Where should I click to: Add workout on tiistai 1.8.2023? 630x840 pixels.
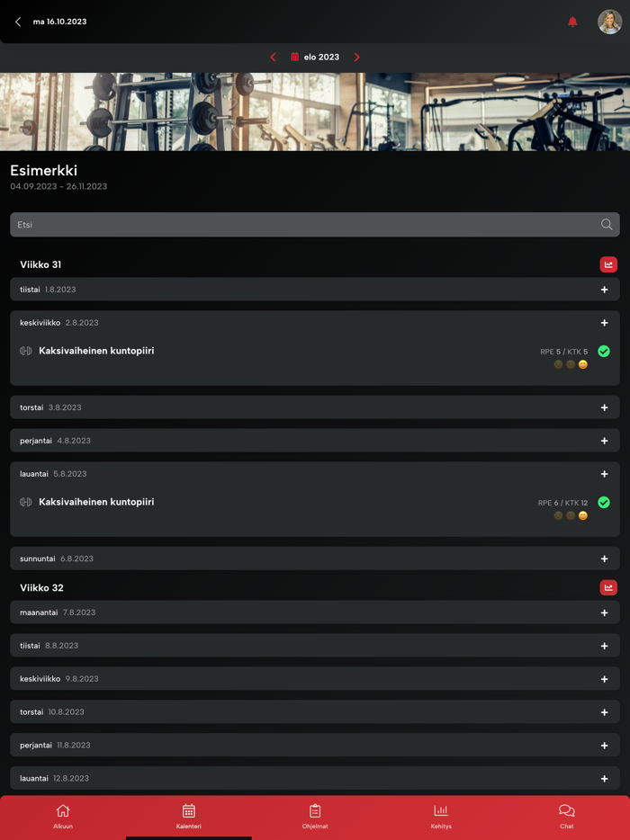604,290
